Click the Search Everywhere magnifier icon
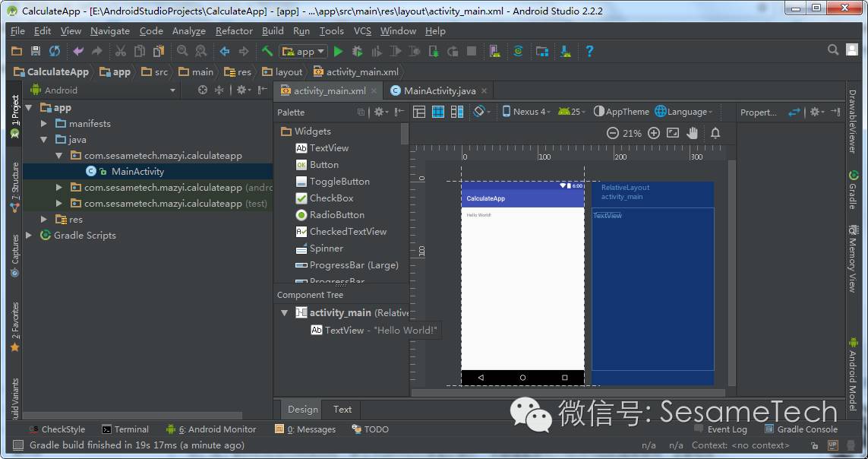 coord(833,50)
